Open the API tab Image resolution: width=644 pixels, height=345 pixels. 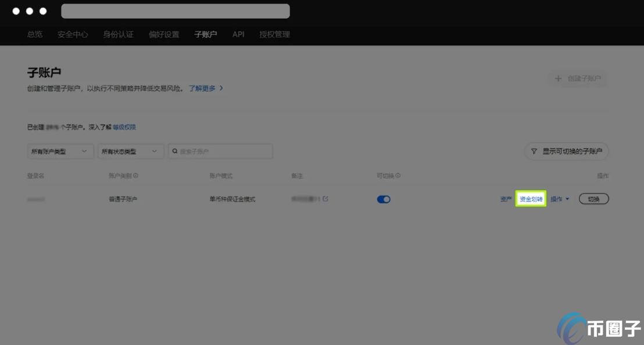[x=238, y=34]
